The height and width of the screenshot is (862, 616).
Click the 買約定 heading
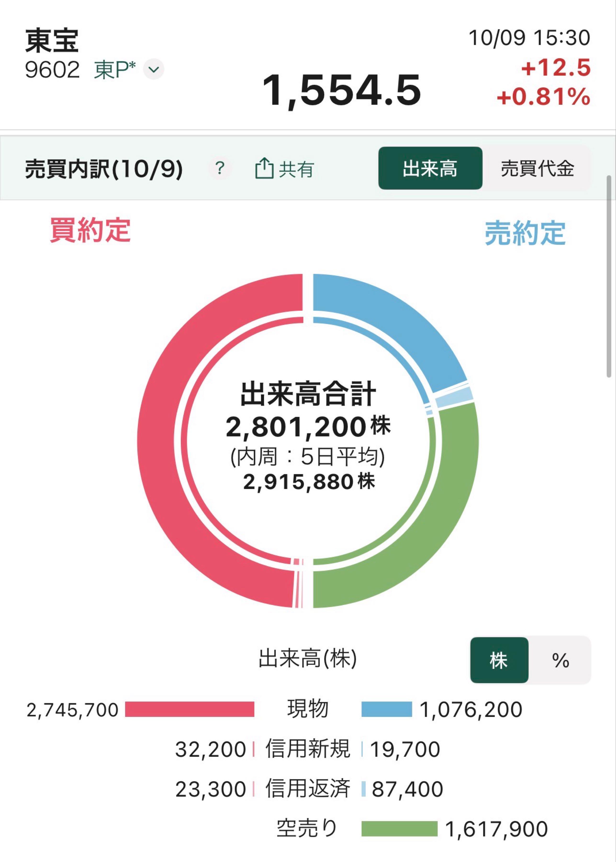[x=90, y=230]
